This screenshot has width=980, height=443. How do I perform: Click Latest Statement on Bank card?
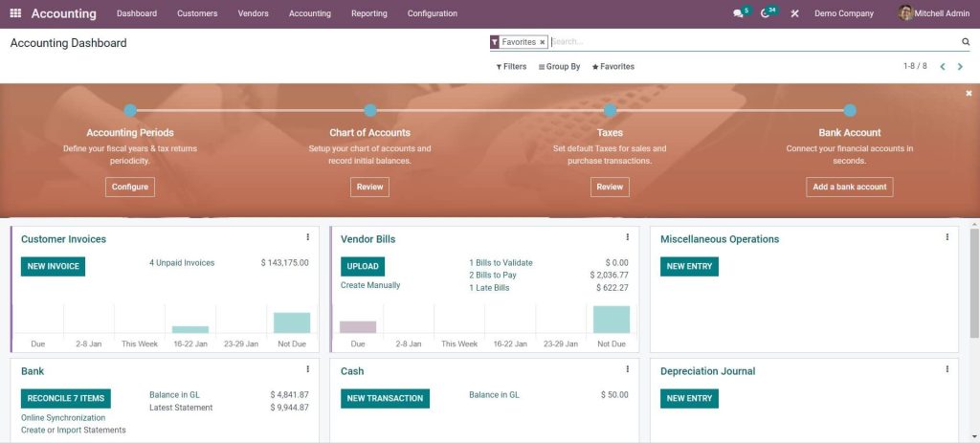coord(181,408)
